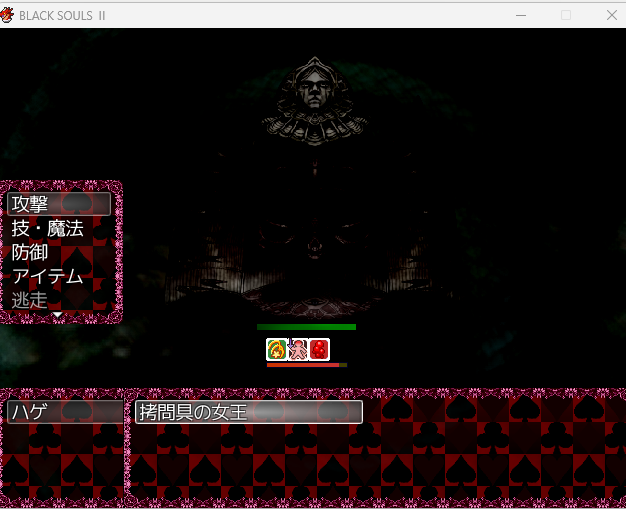Click the pink figure debuff status icon
626x509 pixels.
[298, 349]
